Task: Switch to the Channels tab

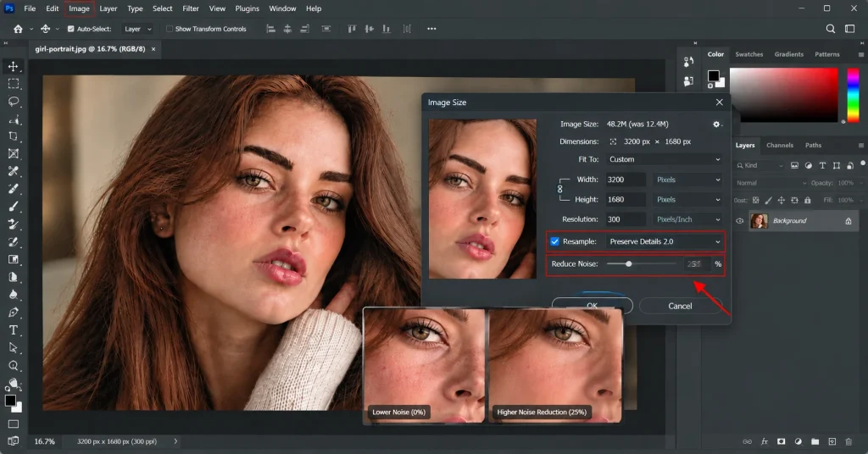Action: tap(780, 146)
